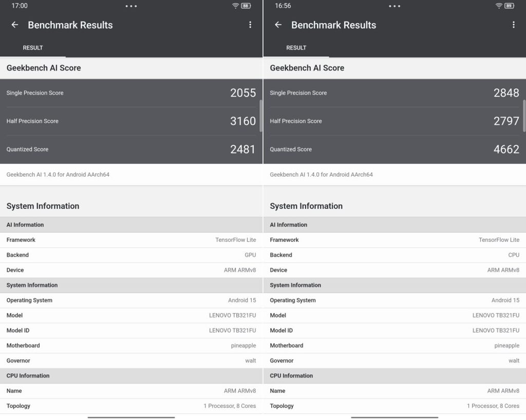The image size is (526, 420).
Task: Click Device ARM ARMv8 value in left screen
Action: [240, 270]
